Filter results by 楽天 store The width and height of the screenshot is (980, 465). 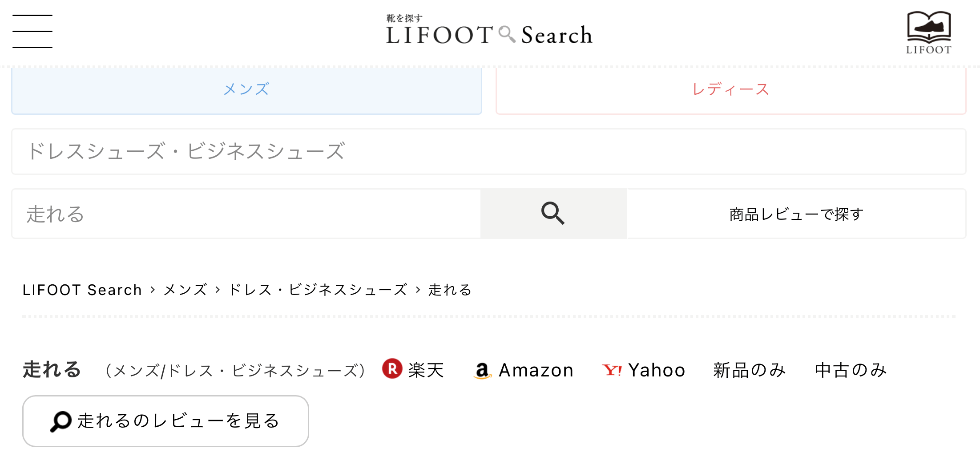pos(426,370)
